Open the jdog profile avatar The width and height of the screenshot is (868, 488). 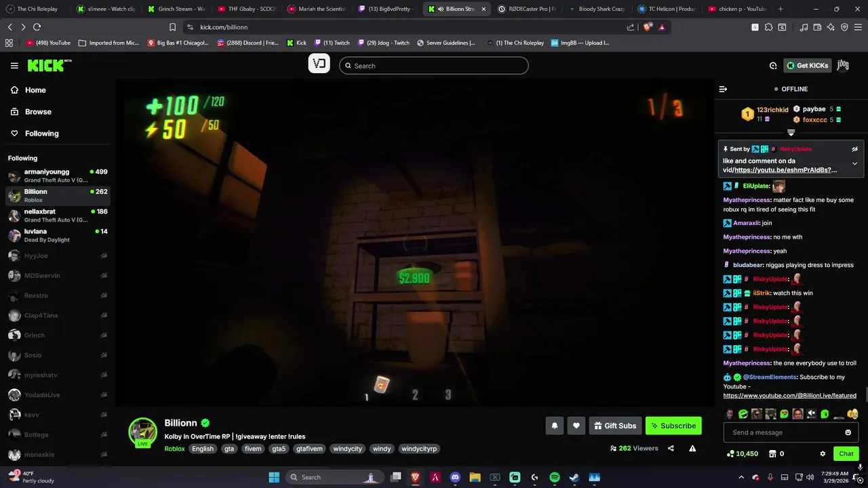tap(843, 65)
